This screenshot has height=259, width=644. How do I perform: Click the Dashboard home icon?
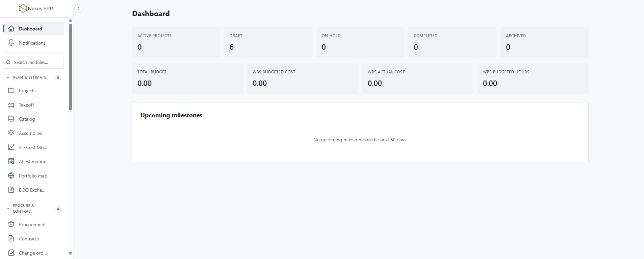point(11,29)
